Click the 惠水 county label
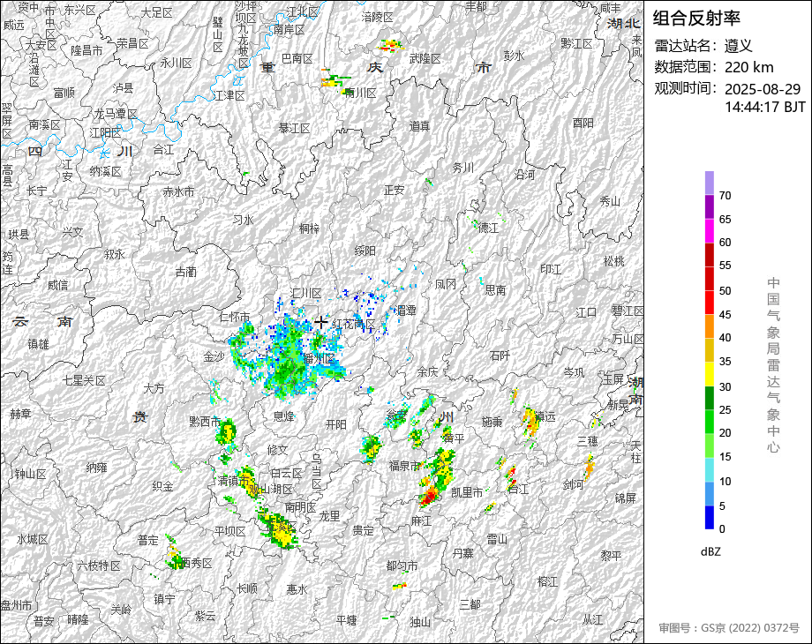The width and height of the screenshot is (812, 644). coord(297,589)
